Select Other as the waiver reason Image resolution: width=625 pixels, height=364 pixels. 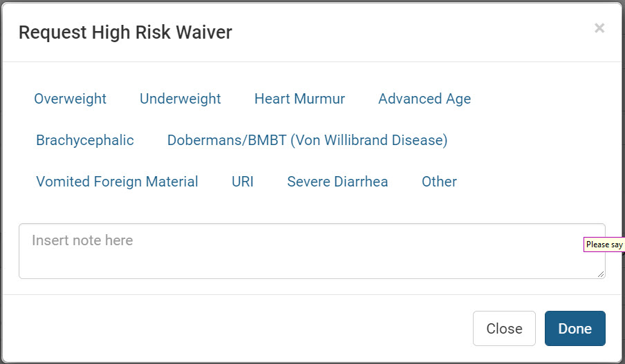tap(439, 182)
